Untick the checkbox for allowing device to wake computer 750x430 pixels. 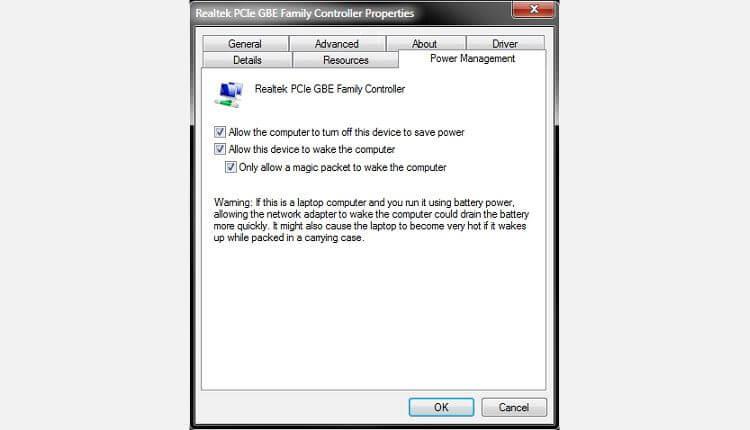[220, 149]
